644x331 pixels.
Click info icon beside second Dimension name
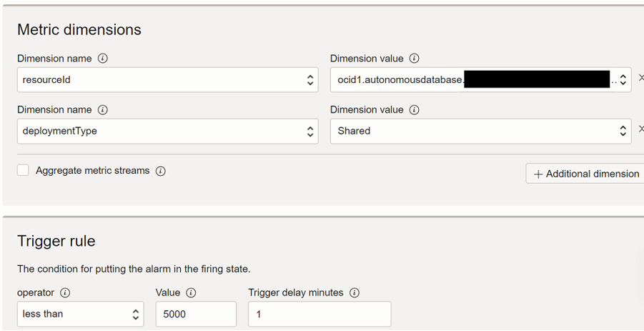[x=103, y=110]
